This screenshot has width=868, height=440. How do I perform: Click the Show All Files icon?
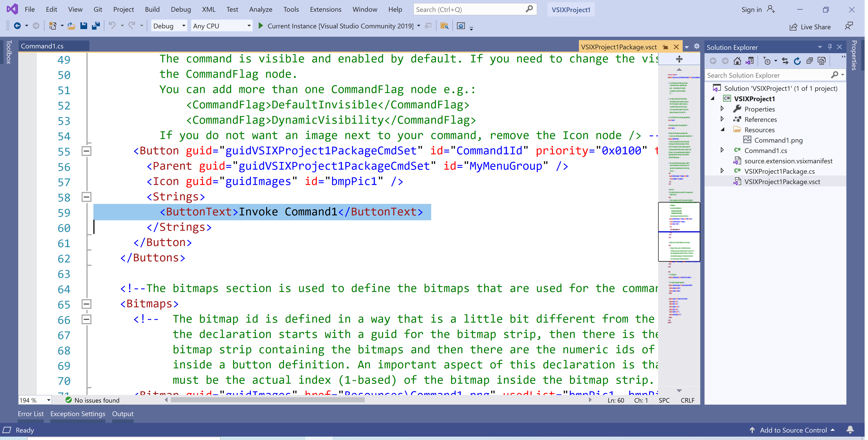point(822,61)
